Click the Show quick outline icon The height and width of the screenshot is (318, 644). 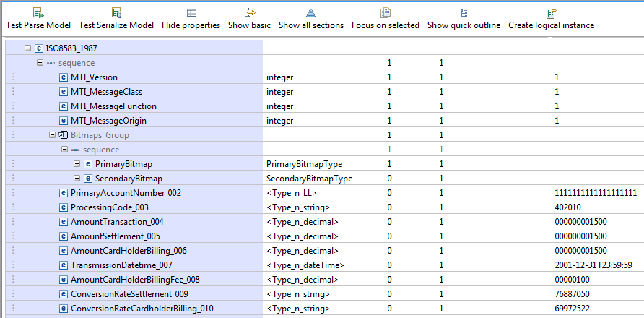(x=464, y=13)
